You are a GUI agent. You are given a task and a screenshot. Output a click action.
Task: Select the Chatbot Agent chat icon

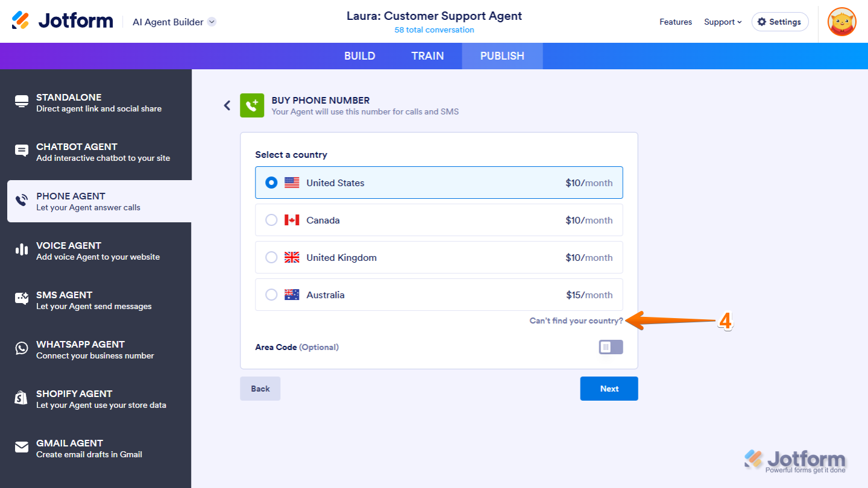tap(22, 151)
